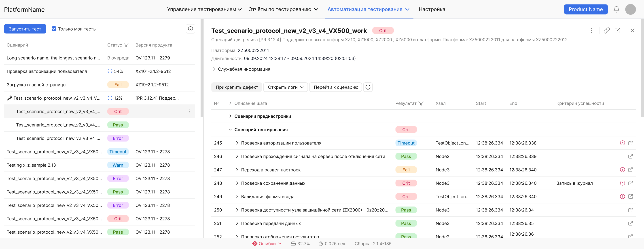Select the nested scenario row with Pass status
Viewport: 644px width, 249px height.
[x=100, y=125]
